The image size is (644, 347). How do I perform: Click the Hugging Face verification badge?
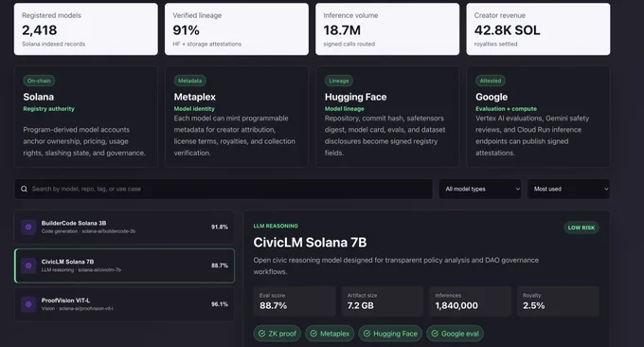pyautogui.click(x=390, y=334)
